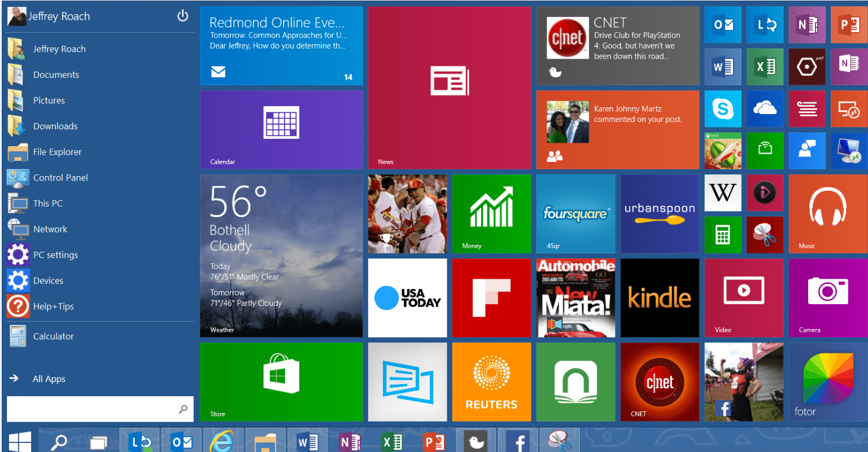Open the Sports tile with baseball players photo

coord(407,214)
